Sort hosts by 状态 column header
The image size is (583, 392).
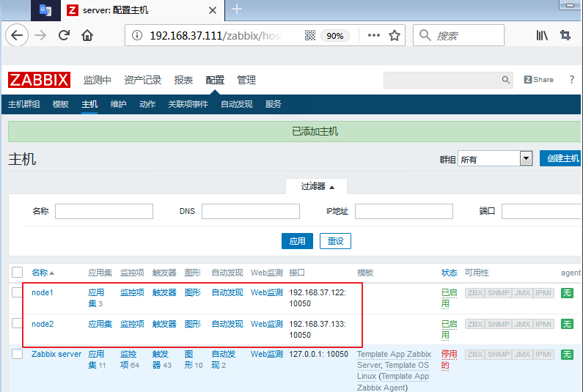click(x=449, y=273)
